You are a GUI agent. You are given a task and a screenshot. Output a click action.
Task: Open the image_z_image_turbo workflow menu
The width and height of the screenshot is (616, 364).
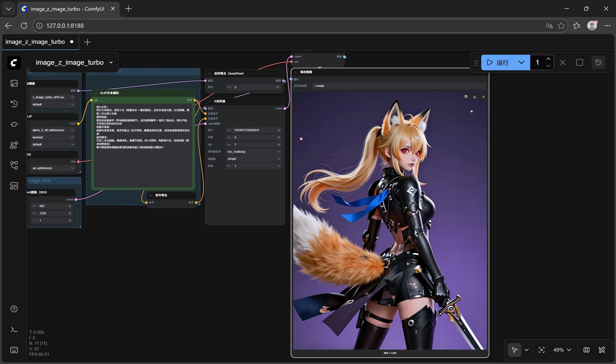pos(74,62)
